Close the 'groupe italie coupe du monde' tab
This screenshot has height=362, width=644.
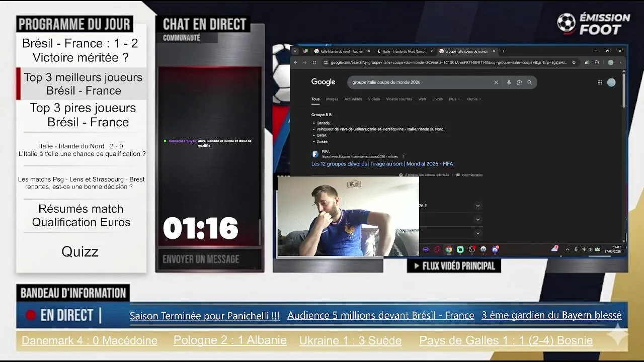pos(494,51)
